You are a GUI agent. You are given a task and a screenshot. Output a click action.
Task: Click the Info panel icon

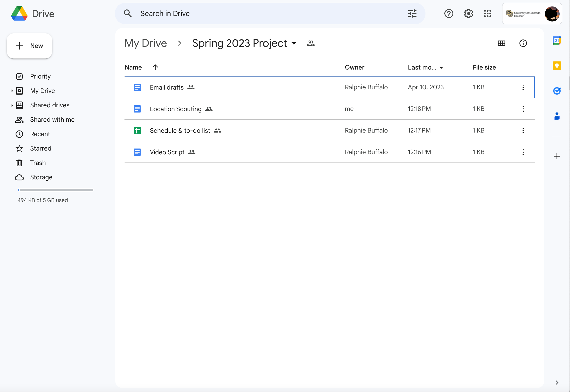[x=523, y=43]
